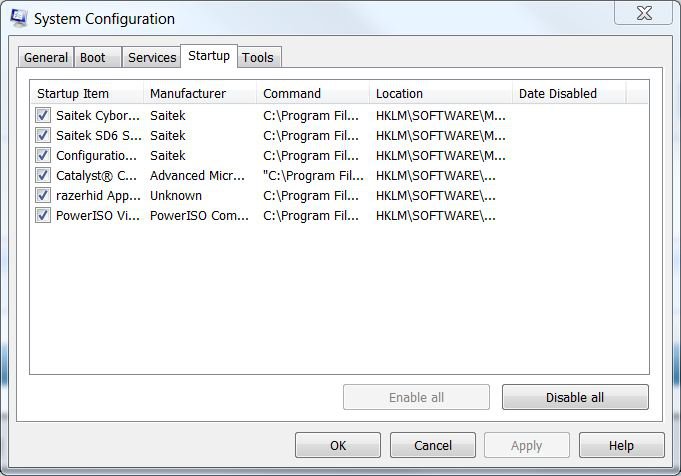The image size is (681, 476).
Task: Select the Saitek SD6 S... item name
Action: click(x=99, y=136)
